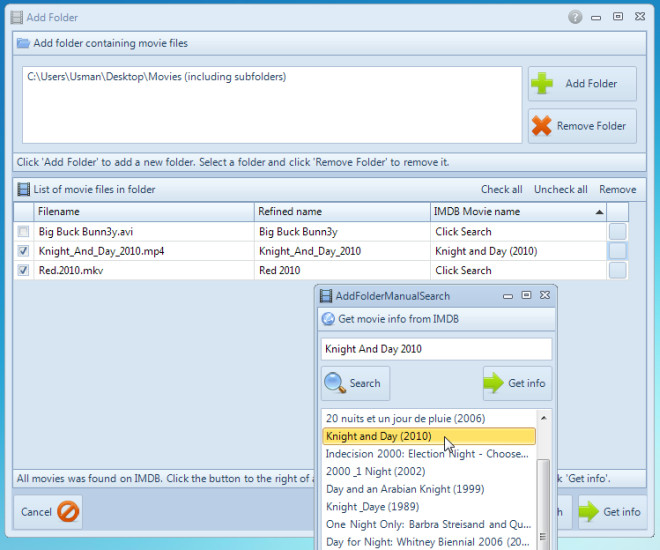Screen dimensions: 660x550
Task: Click search button at end of Big Buck row
Action: click(617, 231)
